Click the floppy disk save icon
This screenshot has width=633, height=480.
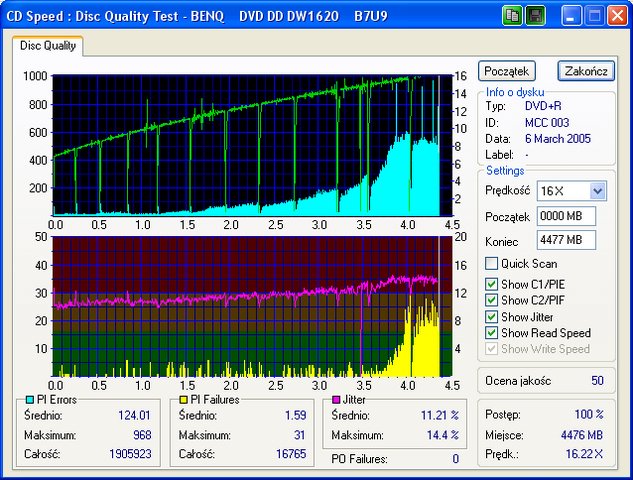click(536, 16)
